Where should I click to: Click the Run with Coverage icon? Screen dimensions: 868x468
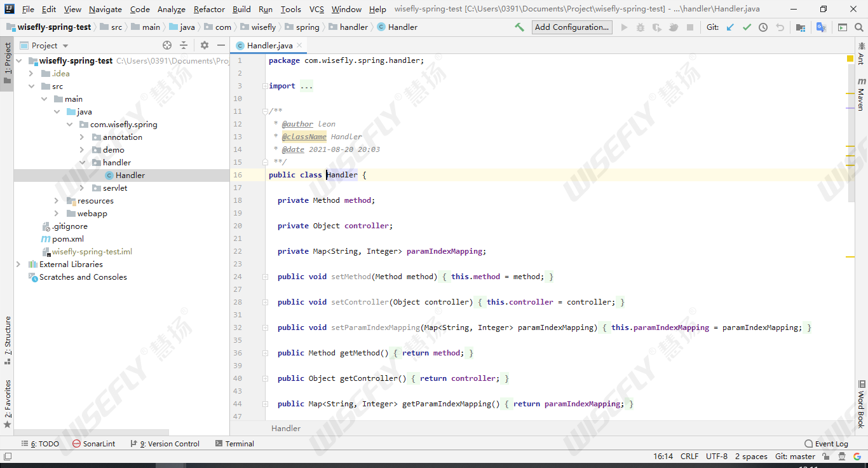click(x=657, y=27)
